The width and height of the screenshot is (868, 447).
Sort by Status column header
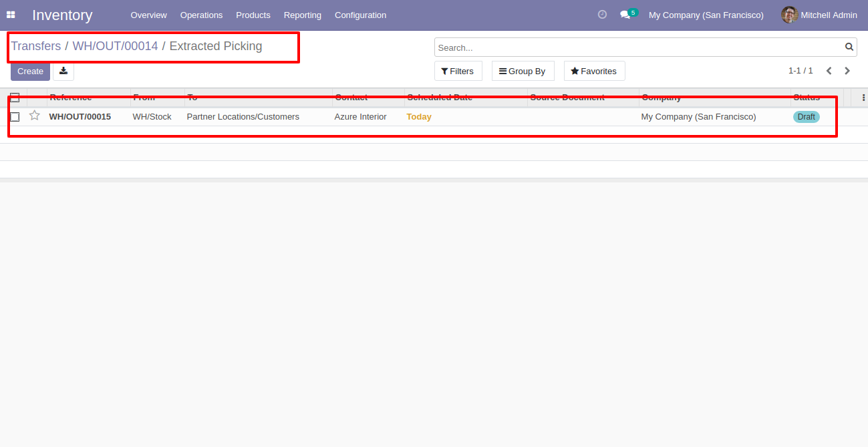pyautogui.click(x=817, y=98)
